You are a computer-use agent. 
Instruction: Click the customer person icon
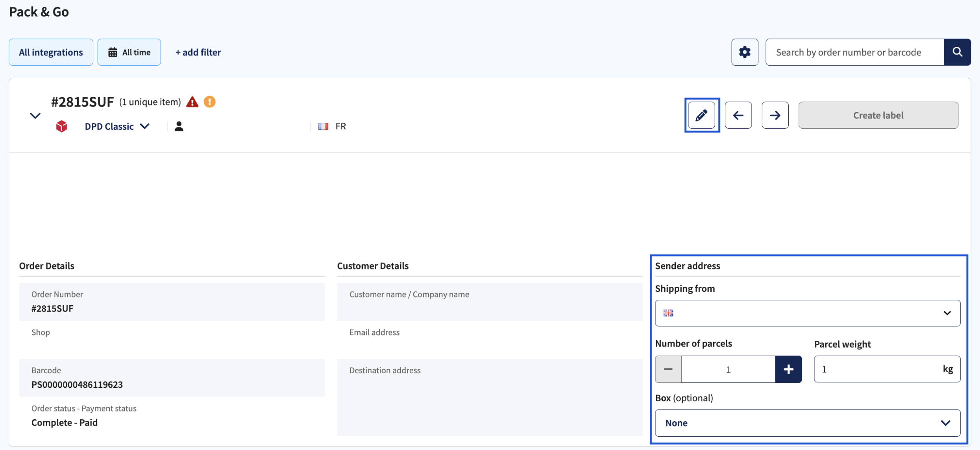tap(179, 126)
